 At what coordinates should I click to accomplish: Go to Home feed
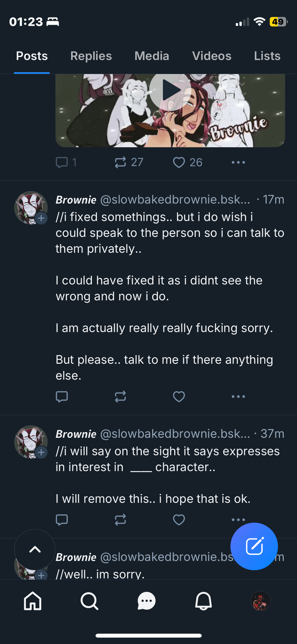pos(33,601)
